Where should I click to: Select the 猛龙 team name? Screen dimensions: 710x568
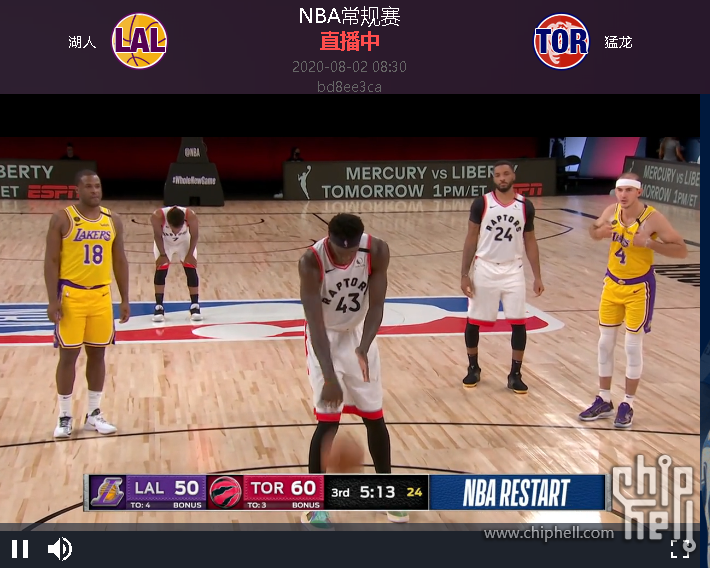tap(618, 42)
